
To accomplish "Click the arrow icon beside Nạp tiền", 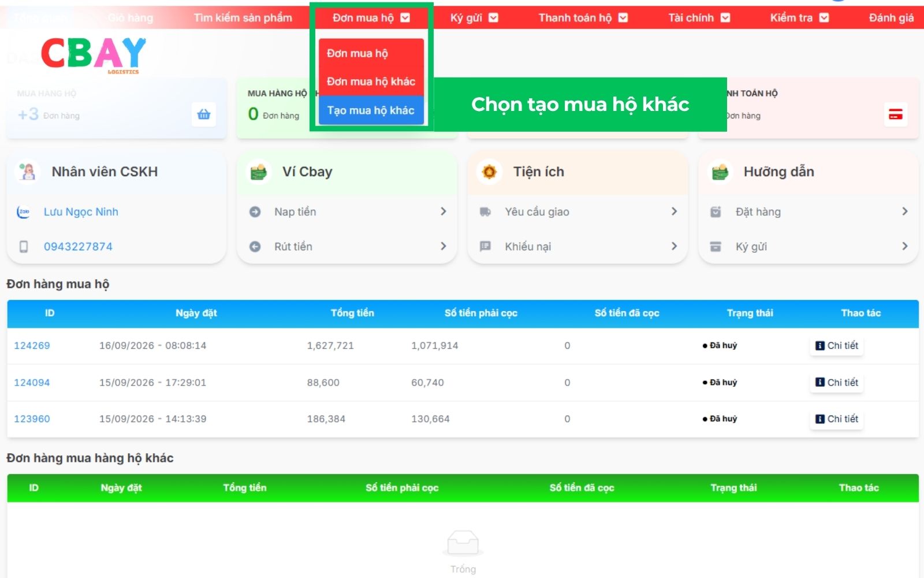I will pos(255,212).
